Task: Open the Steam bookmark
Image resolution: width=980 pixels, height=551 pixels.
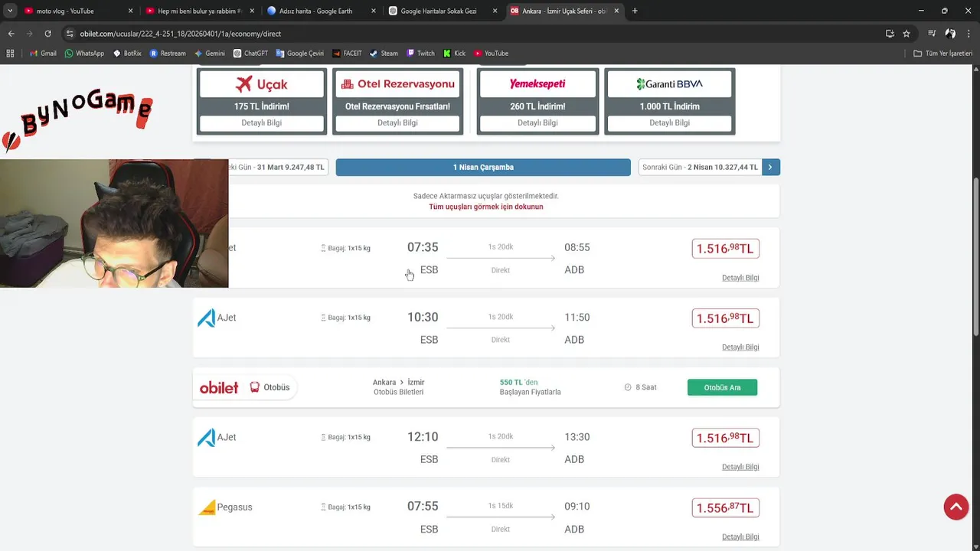Action: tap(384, 53)
